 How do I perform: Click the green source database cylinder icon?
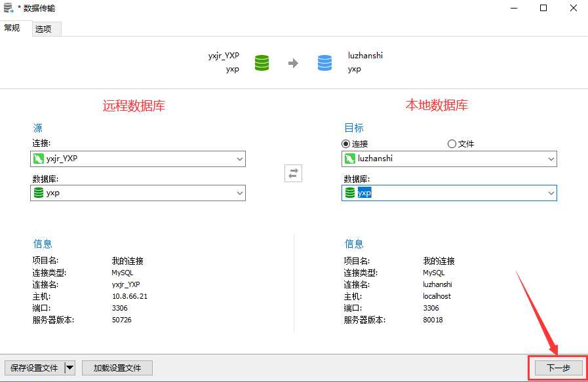262,63
